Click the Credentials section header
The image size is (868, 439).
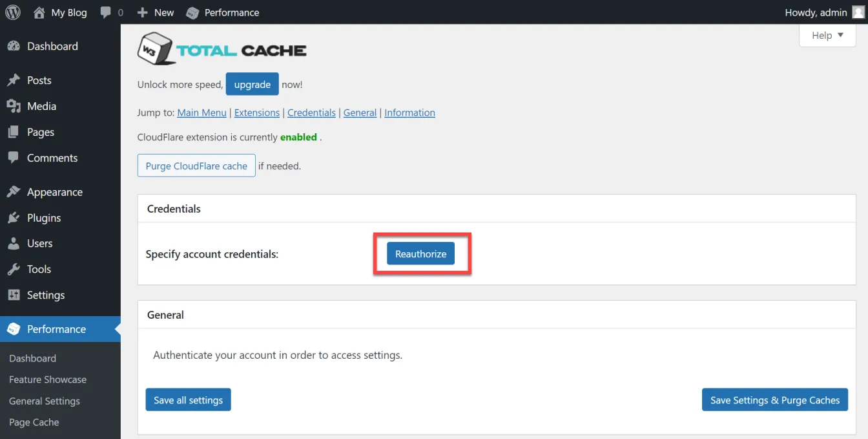click(x=174, y=209)
